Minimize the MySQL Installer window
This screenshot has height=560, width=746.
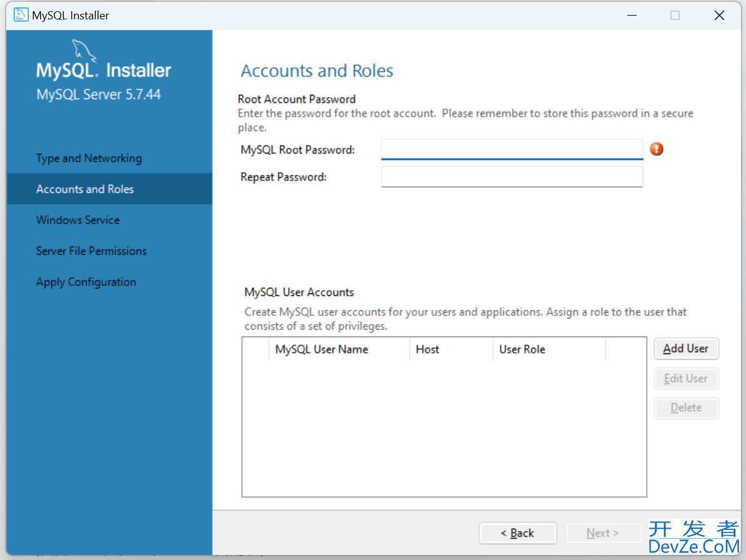pyautogui.click(x=632, y=15)
